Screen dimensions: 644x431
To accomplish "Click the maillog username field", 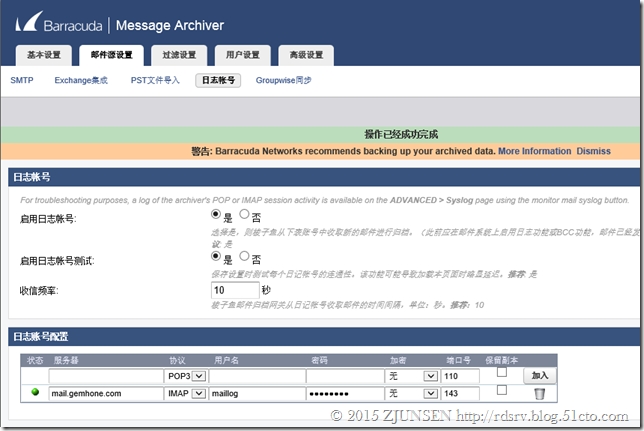I will pyautogui.click(x=257, y=393).
